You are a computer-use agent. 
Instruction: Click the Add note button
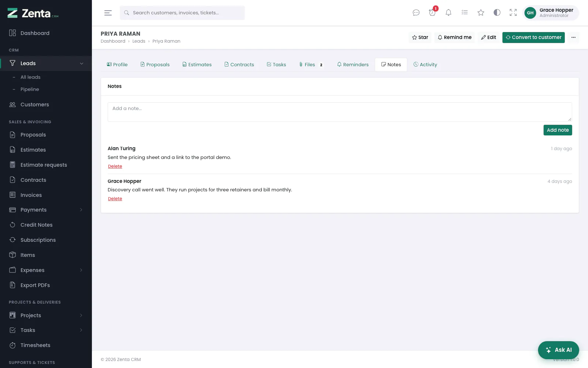[558, 130]
